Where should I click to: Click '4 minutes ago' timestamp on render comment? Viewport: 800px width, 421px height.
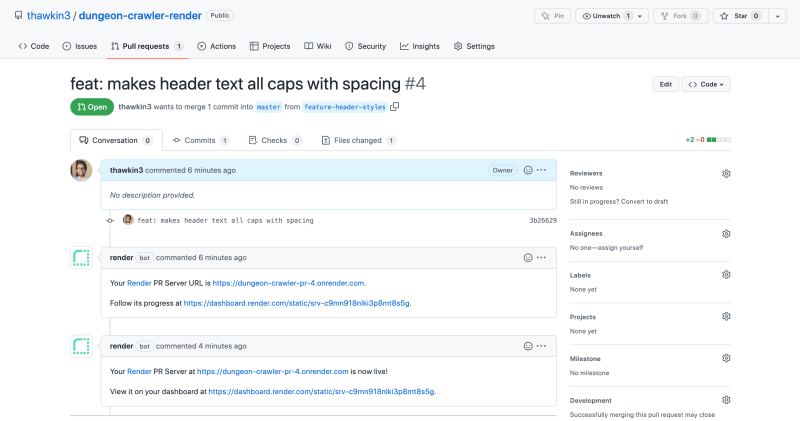click(x=222, y=346)
